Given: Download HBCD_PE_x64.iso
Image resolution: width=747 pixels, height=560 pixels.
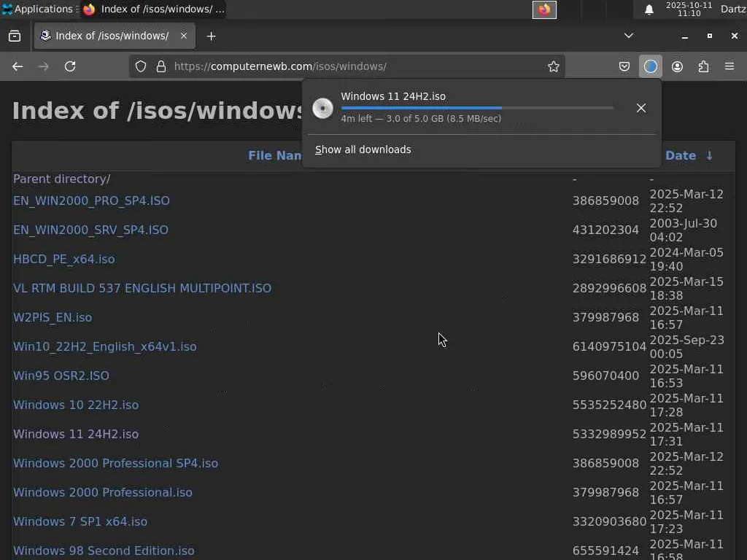Looking at the screenshot, I should [x=64, y=259].
